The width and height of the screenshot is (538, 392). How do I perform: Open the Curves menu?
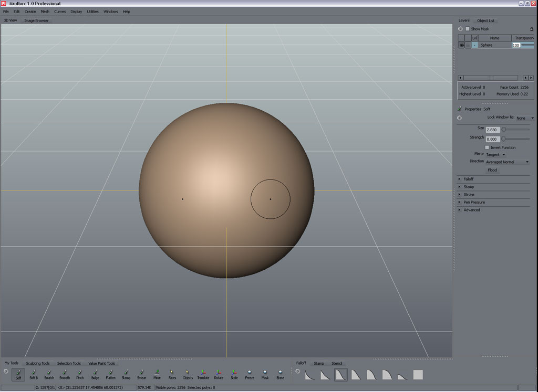click(60, 11)
